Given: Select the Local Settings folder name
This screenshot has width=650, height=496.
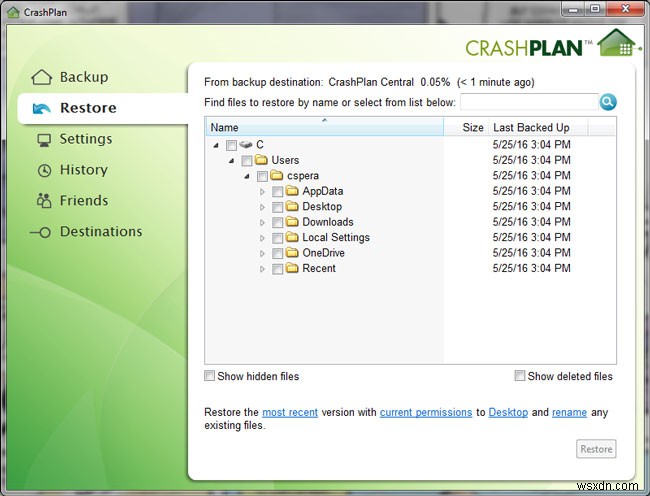Looking at the screenshot, I should tap(336, 237).
